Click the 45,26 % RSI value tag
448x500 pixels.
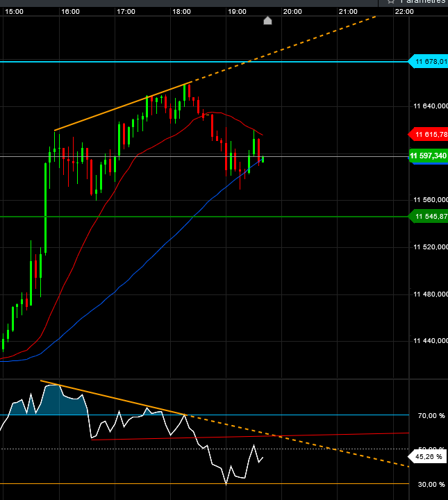click(x=427, y=457)
